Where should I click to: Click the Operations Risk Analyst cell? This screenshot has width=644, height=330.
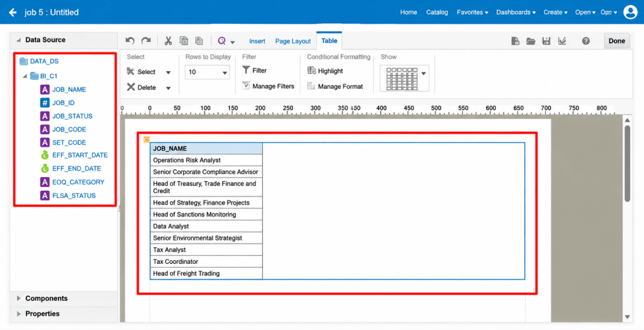click(206, 160)
